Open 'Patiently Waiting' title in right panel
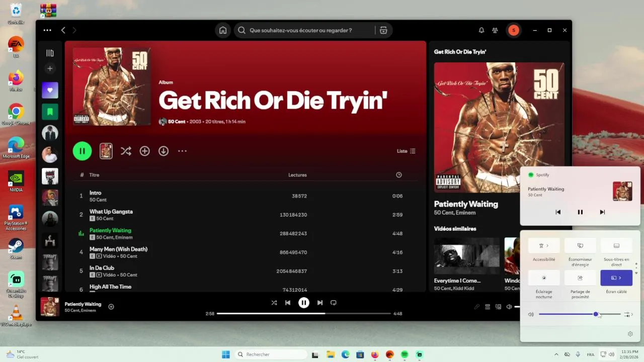This screenshot has width=644, height=362. (x=466, y=204)
